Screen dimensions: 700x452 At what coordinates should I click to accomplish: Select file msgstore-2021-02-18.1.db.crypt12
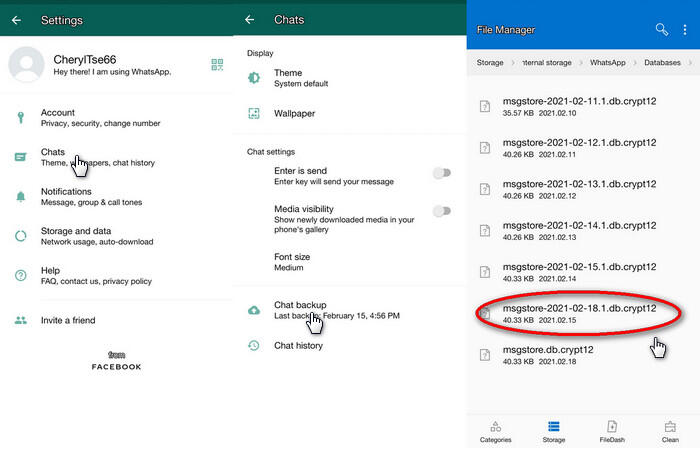(579, 314)
